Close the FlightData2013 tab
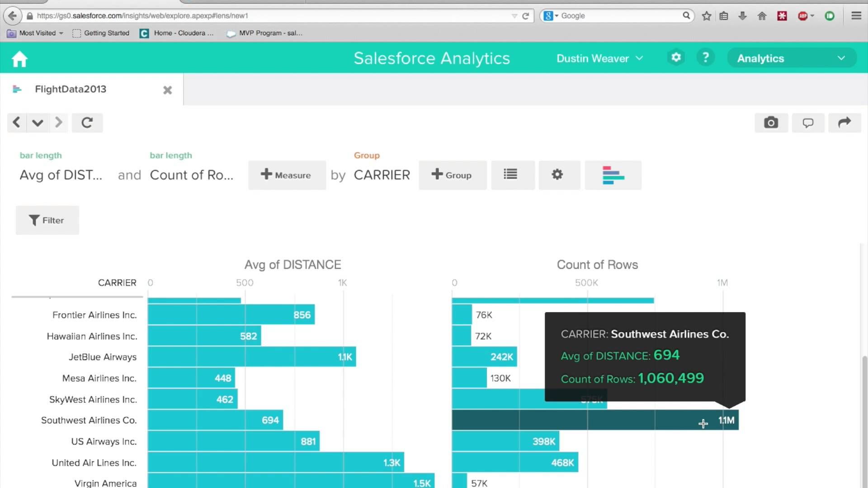868x488 pixels. (168, 90)
